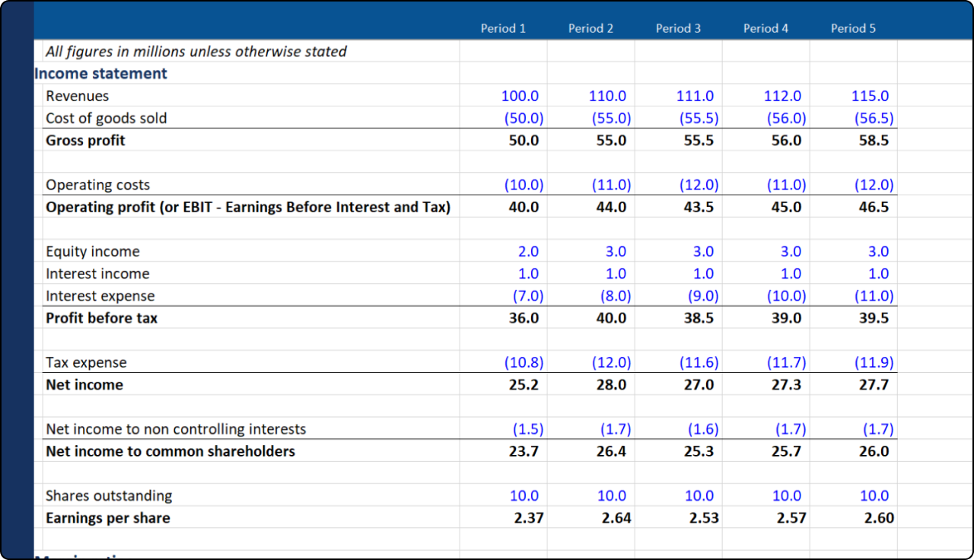Select Period 2 Cost of goods sold cell
Viewport: 974px width, 560px height.
click(x=611, y=118)
